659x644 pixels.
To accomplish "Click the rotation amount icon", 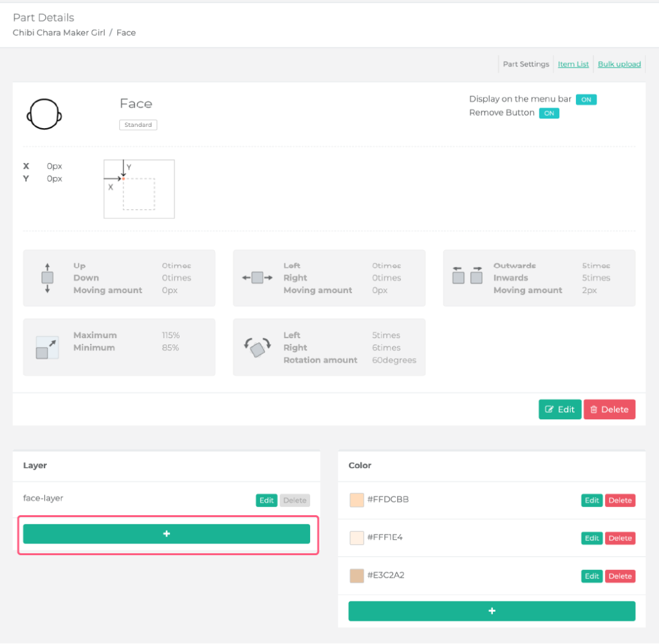I will [x=257, y=348].
